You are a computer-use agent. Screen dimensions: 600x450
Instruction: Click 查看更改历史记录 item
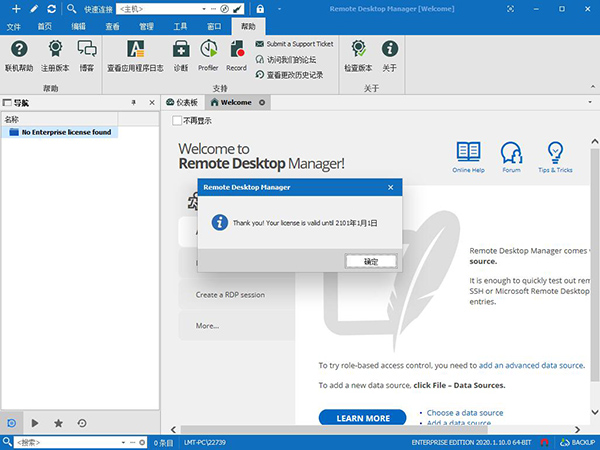tap(289, 75)
